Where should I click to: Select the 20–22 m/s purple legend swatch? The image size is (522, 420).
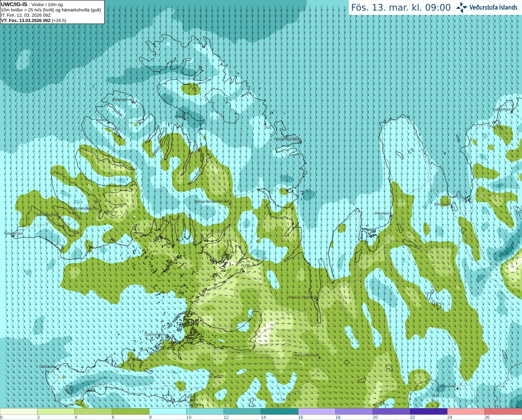(391, 411)
